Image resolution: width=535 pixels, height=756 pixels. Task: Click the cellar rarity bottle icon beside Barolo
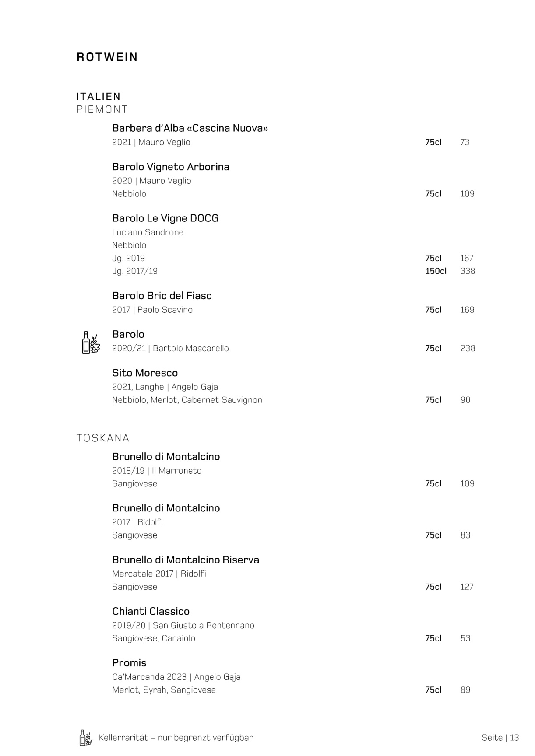(91, 342)
